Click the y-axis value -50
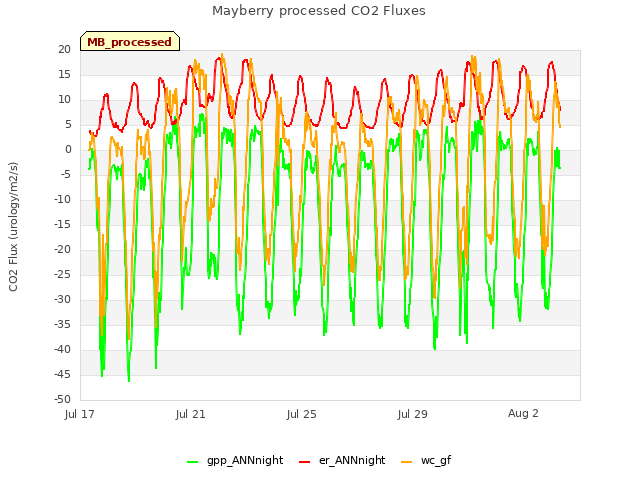The height and width of the screenshot is (480, 640). [x=63, y=399]
